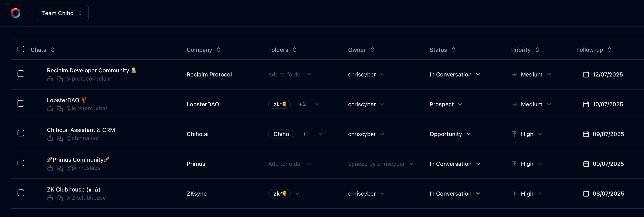The width and height of the screenshot is (644, 217).
Task: Click the Chiho folder tag
Action: [x=281, y=134]
